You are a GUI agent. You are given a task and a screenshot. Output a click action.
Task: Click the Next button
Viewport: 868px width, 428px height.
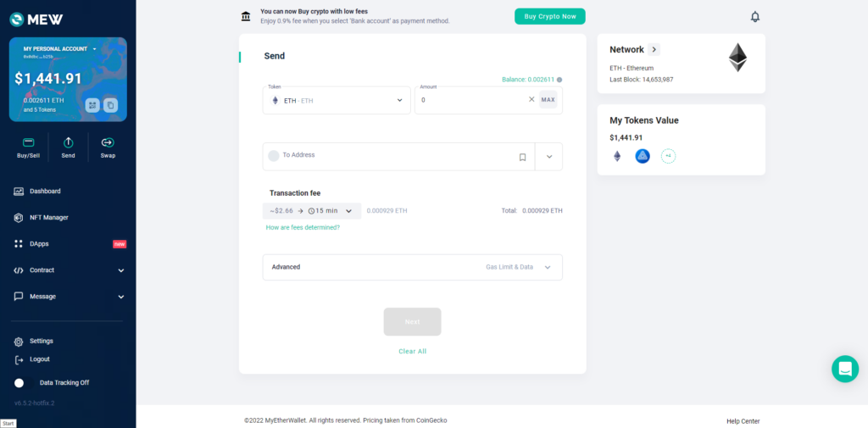[x=413, y=322]
